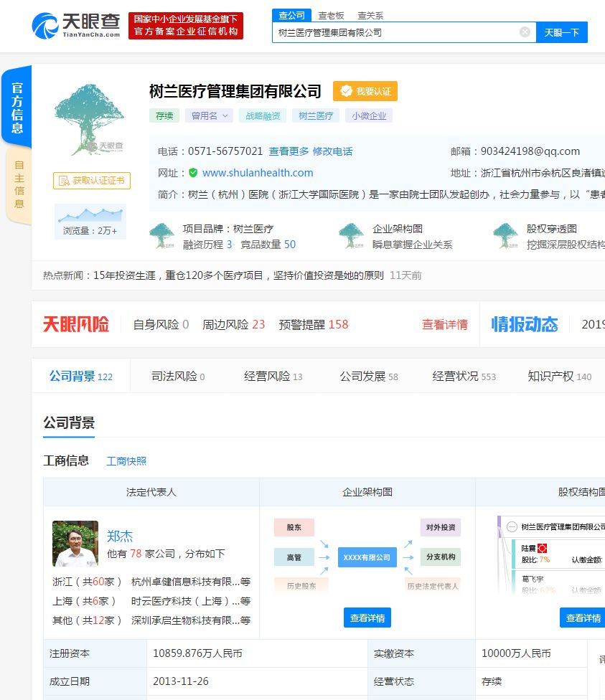Click the red slice of 陆雳's shareholding pie chart
The image size is (605, 700).
(543, 548)
